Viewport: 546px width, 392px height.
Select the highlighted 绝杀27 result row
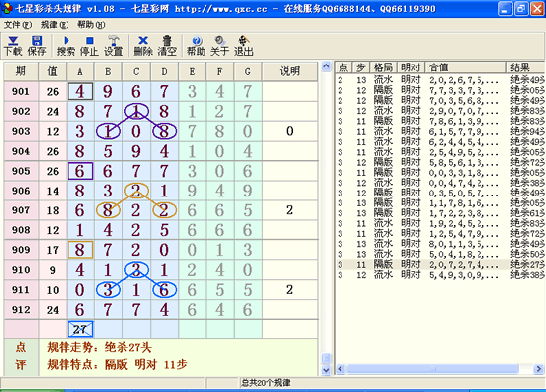(440, 265)
